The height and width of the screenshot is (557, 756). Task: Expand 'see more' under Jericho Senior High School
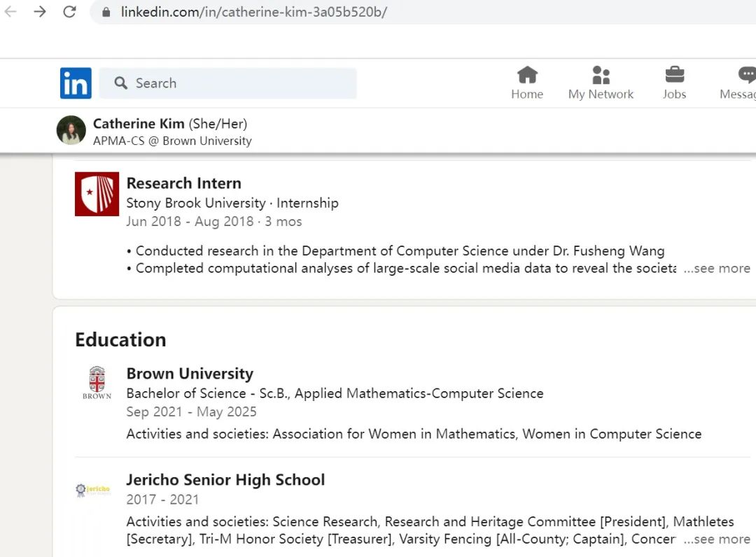point(716,540)
